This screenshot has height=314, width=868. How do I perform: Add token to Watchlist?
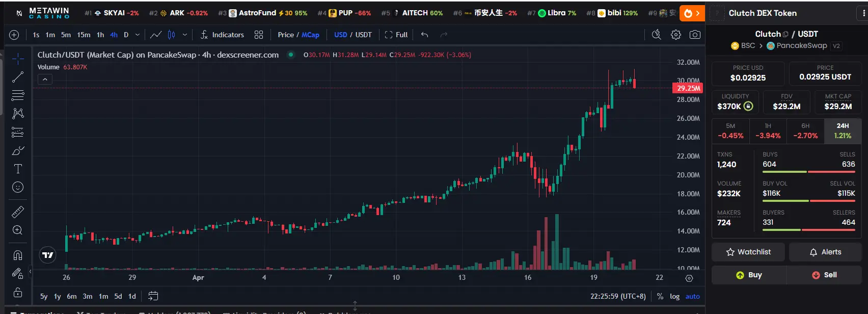(748, 252)
